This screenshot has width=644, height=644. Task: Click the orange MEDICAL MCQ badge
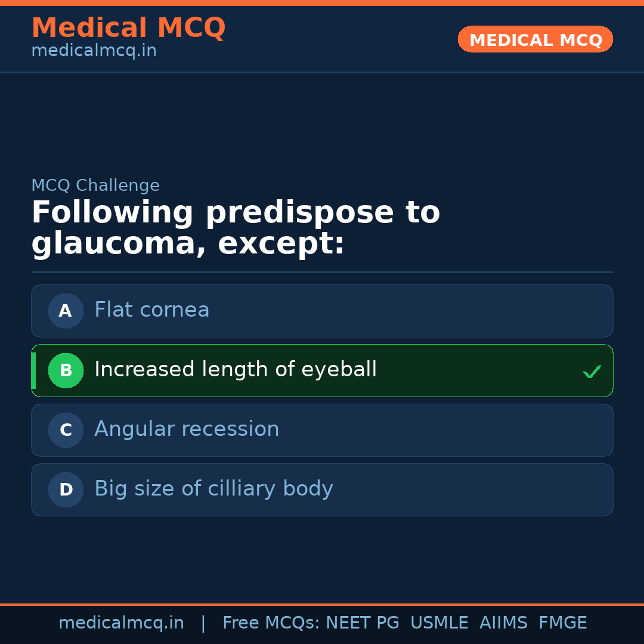(535, 39)
